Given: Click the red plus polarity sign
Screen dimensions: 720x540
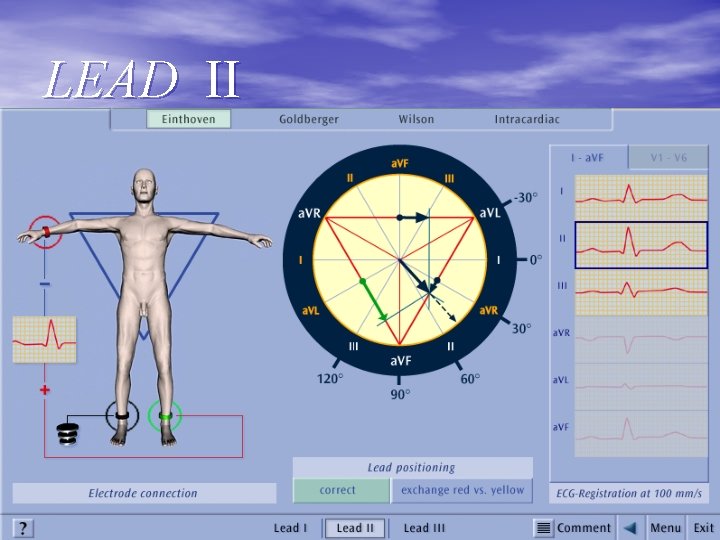Looking at the screenshot, I should click(45, 390).
